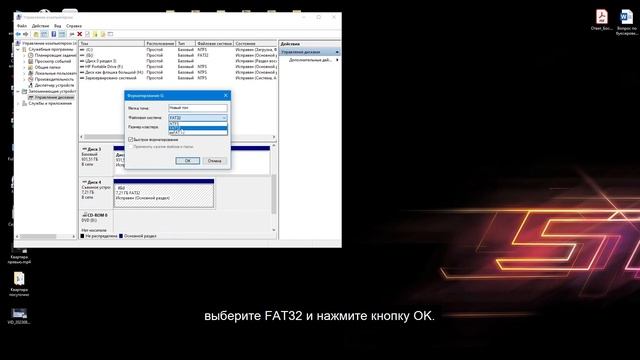Select the Квартира покупочная desktop folder icon
640x360 pixels.
pos(19,279)
